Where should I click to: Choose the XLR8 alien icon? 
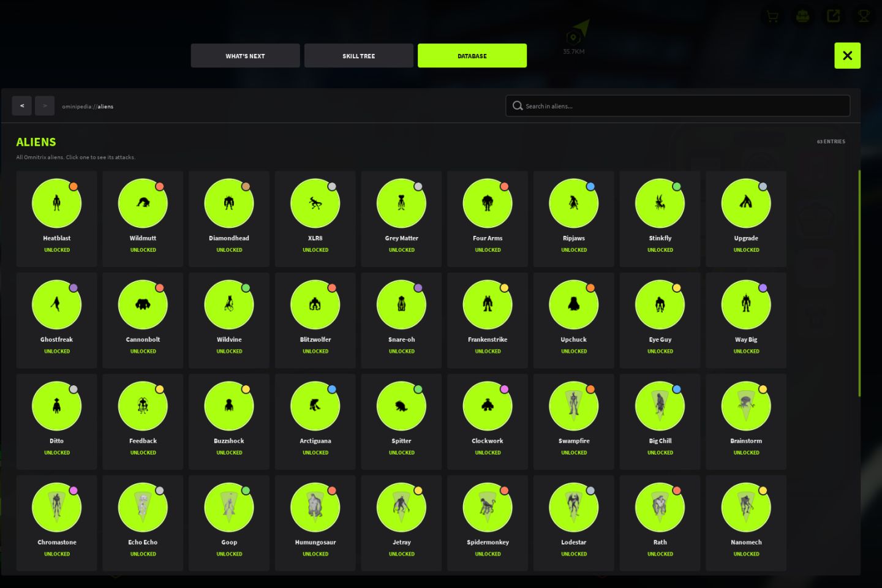[x=315, y=203]
